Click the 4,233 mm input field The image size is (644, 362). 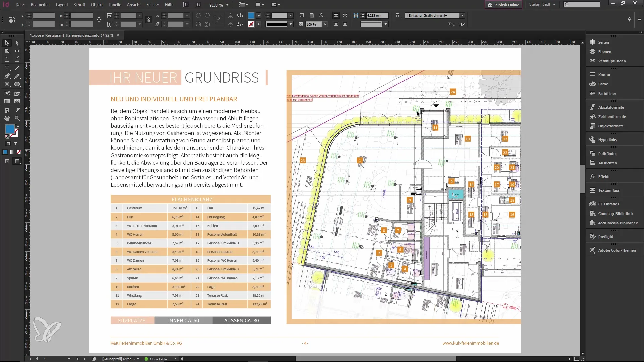click(377, 16)
